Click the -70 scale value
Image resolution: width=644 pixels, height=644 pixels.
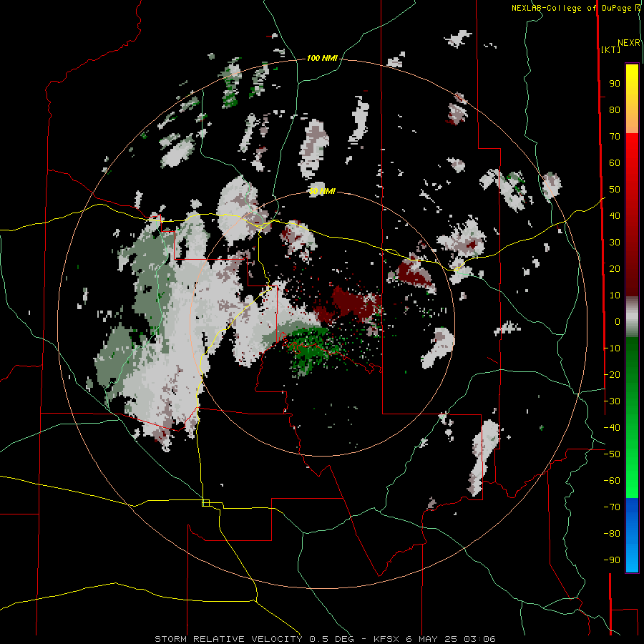612,507
